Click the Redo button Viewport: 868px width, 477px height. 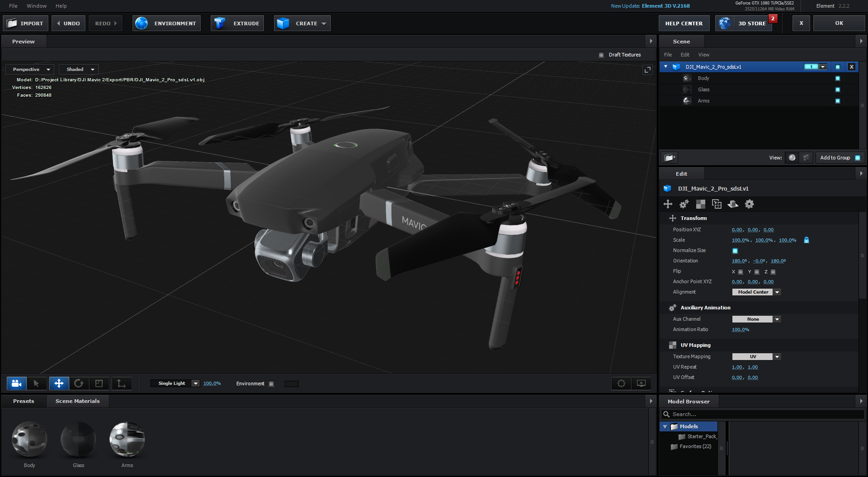[x=106, y=23]
